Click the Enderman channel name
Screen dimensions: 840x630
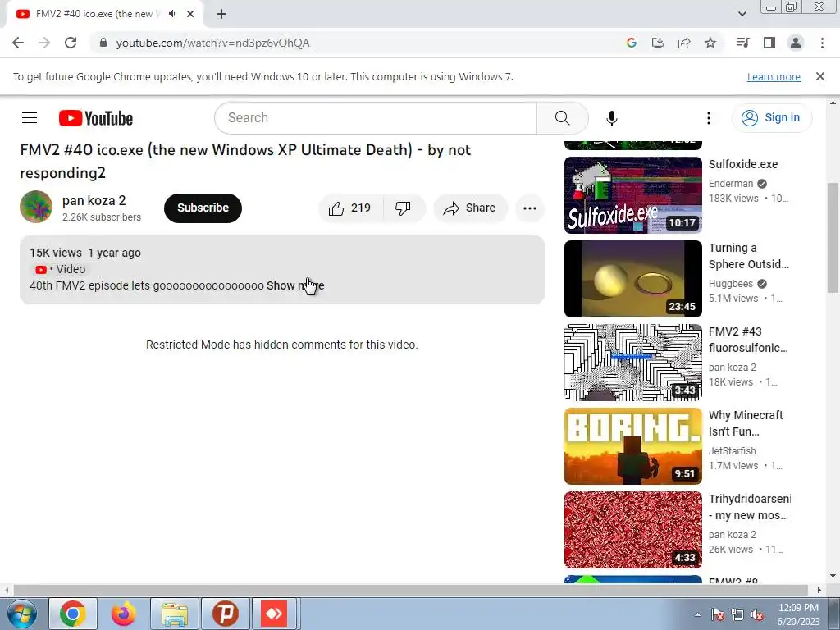tap(730, 184)
